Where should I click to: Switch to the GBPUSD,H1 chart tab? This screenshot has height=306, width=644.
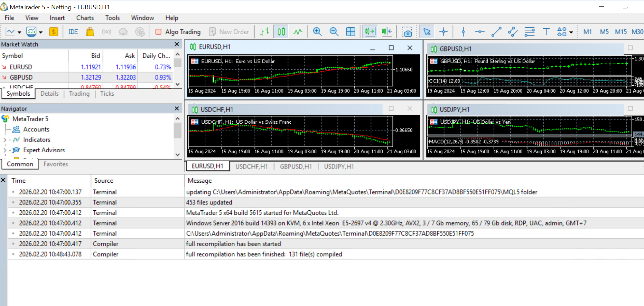click(296, 166)
